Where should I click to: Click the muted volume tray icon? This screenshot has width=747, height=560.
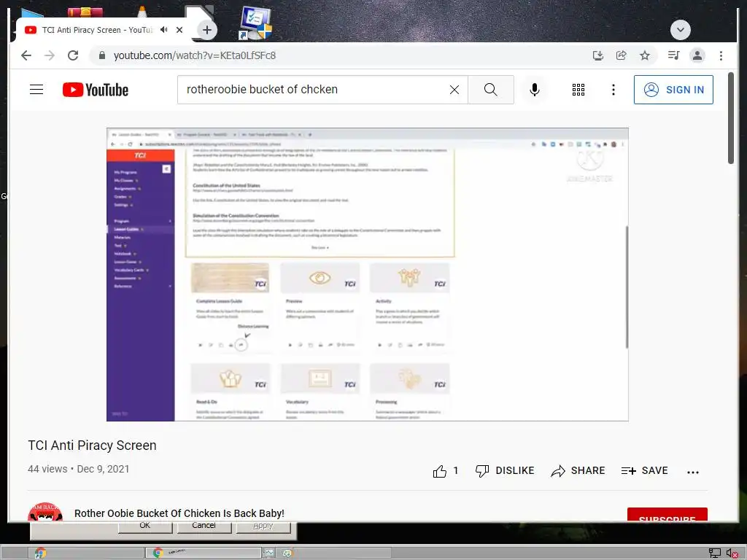click(x=732, y=553)
